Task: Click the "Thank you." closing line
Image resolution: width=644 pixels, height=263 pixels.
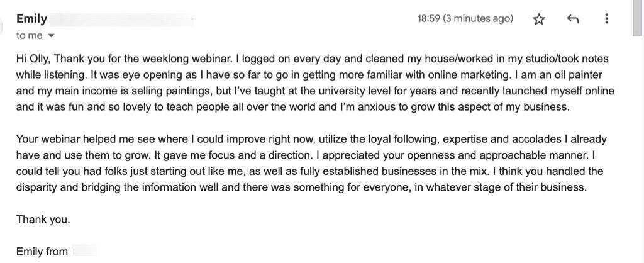Action: coord(43,220)
